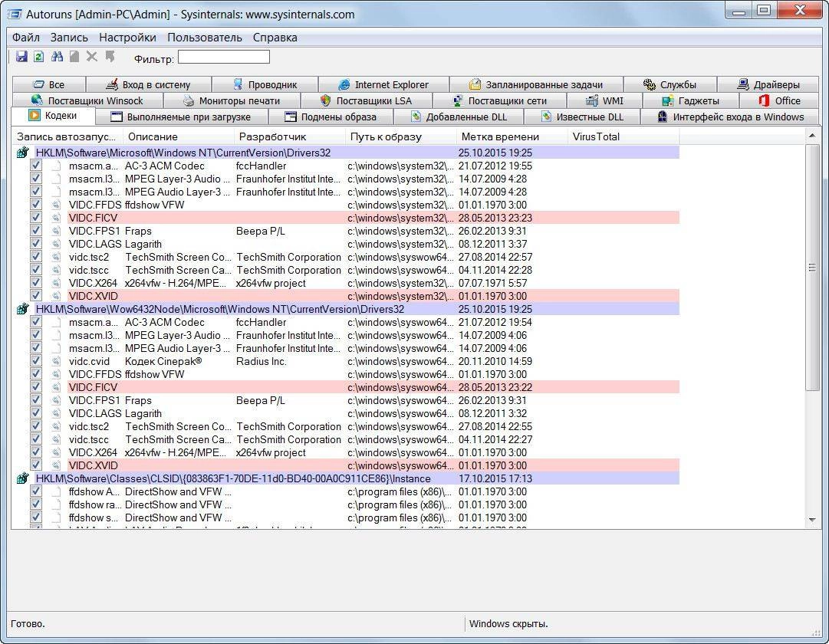Switch to the Добавленные DLL tab
829x644 pixels.
[459, 117]
